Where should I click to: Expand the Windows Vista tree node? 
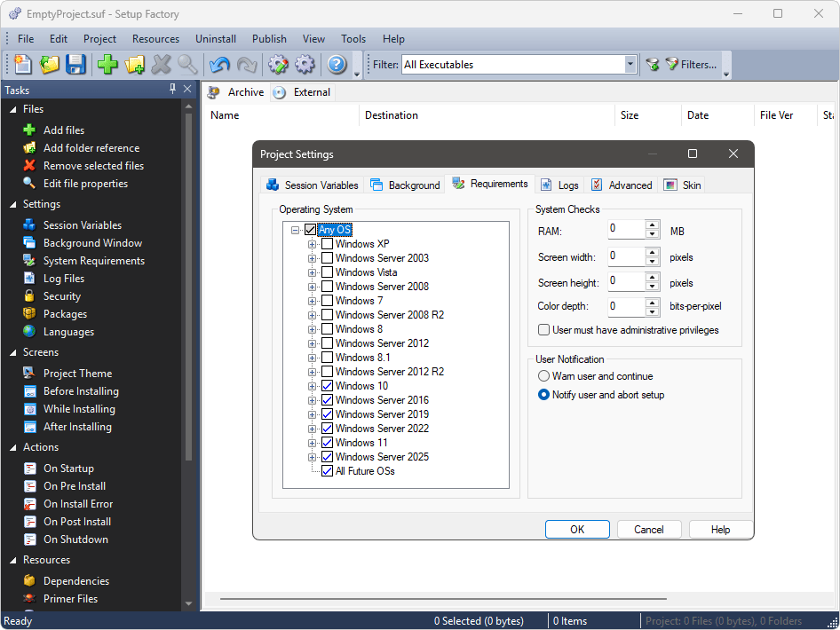point(312,272)
